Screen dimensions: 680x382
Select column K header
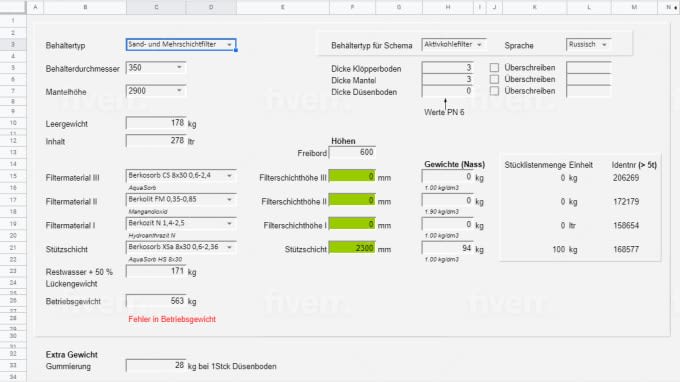(534, 7)
